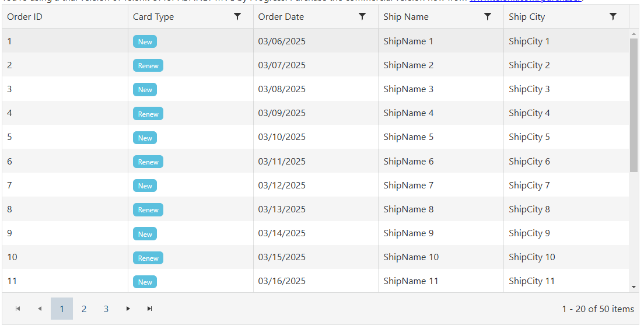Select page 2 in pager
644x329 pixels.
tap(84, 309)
